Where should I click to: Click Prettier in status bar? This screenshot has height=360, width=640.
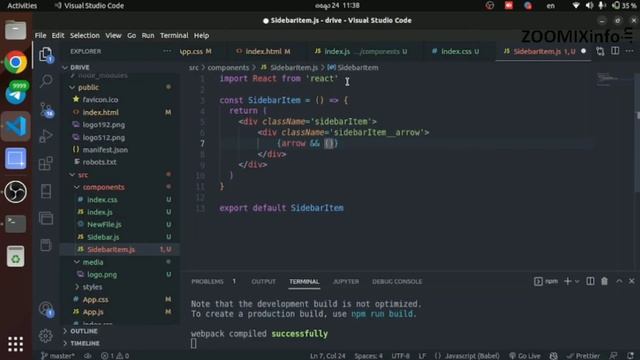tap(583, 356)
